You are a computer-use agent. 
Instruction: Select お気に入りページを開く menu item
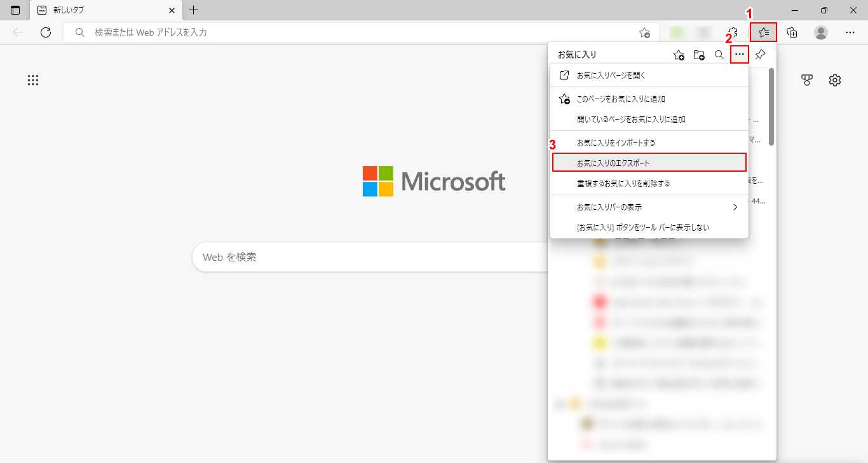(x=649, y=75)
